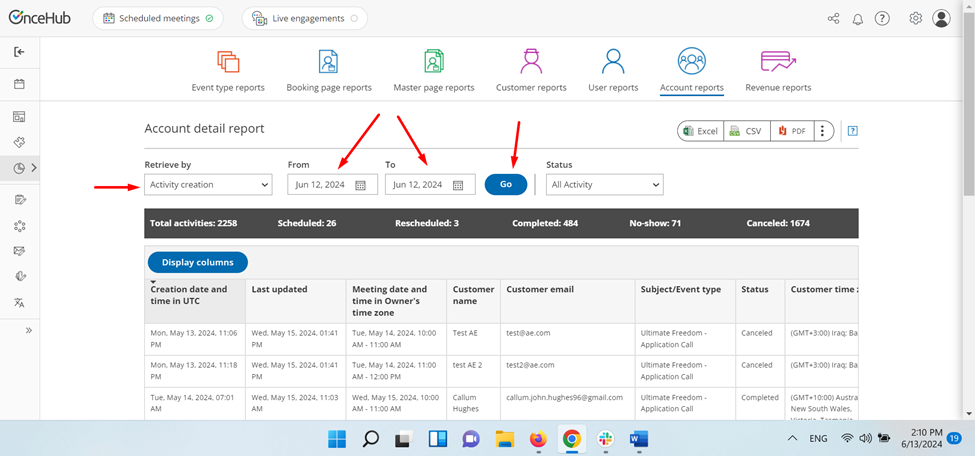Open the From date calendar picker

pos(360,185)
